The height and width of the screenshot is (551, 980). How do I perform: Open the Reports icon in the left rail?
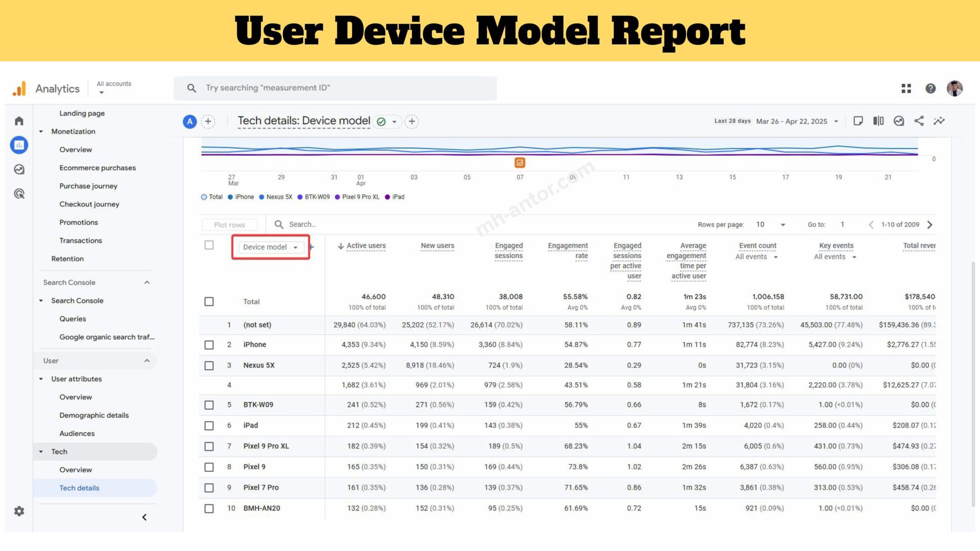[19, 145]
